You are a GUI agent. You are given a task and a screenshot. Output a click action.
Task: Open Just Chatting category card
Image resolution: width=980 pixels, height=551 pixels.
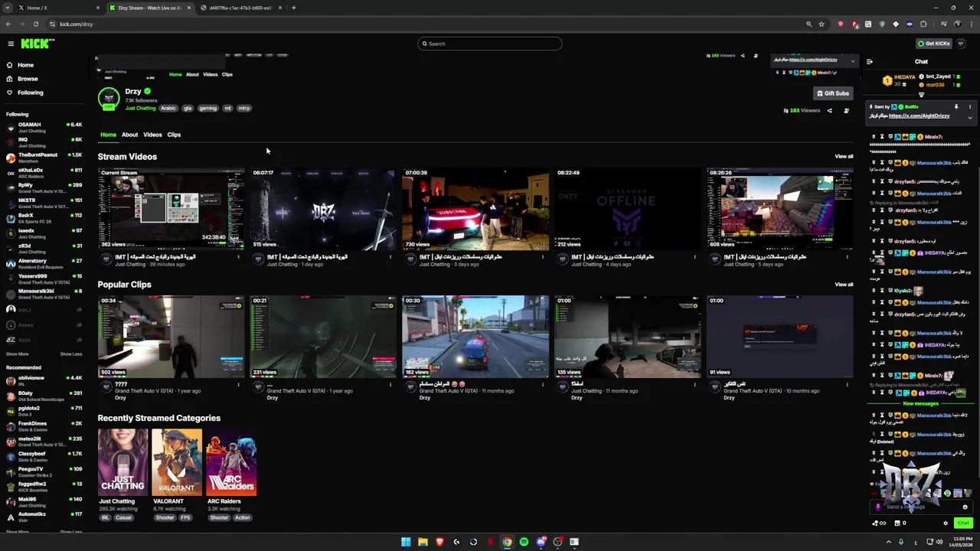122,462
